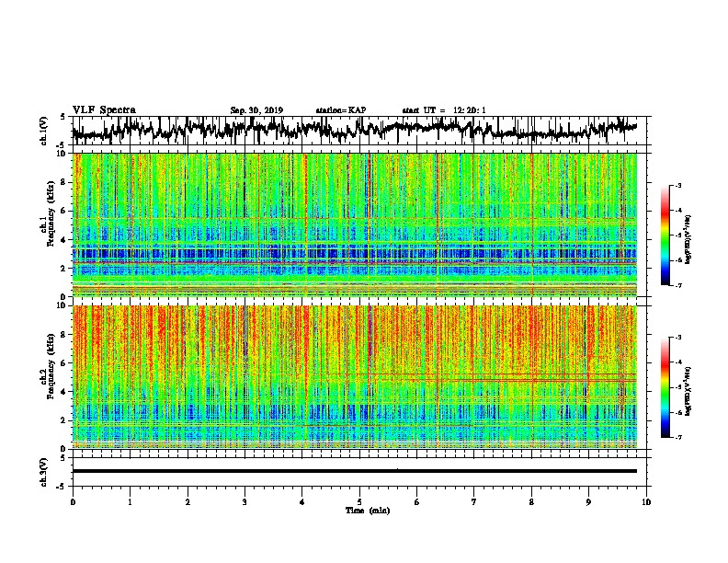
Task: Click the "3" tick on the time axis
Action: (245, 502)
